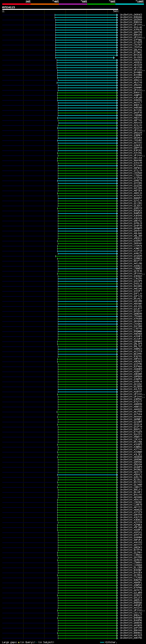
Task: Select hit UniRef100_A8IJG4
Action: tap(131, 158)
